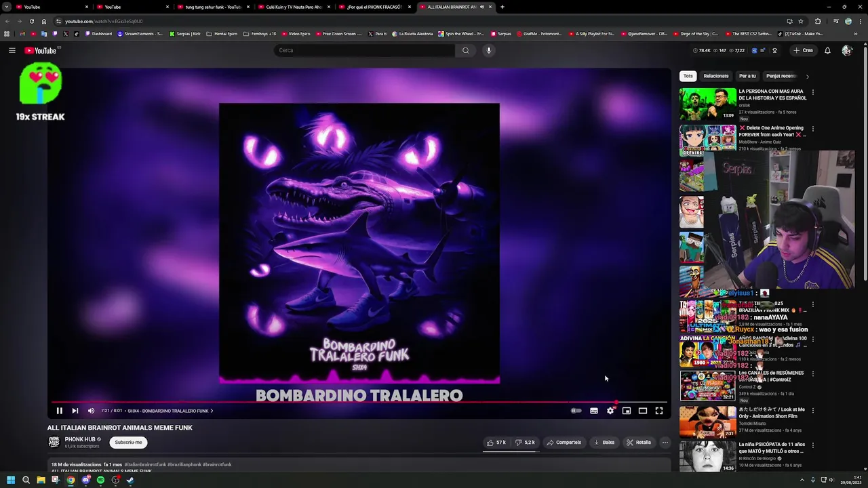The height and width of the screenshot is (488, 868).
Task: Open options for Look at Me Only video
Action: click(x=812, y=410)
